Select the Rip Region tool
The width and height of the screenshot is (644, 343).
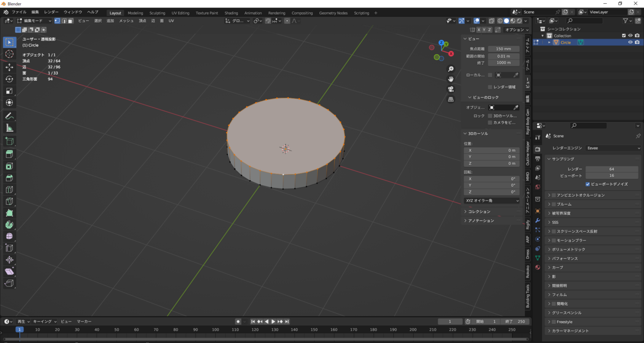pos(9,283)
